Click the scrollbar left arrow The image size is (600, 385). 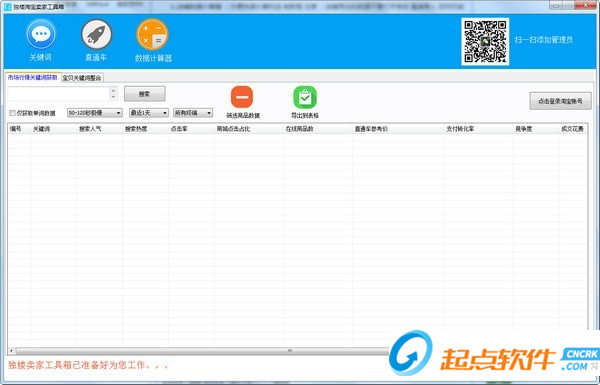(x=11, y=351)
